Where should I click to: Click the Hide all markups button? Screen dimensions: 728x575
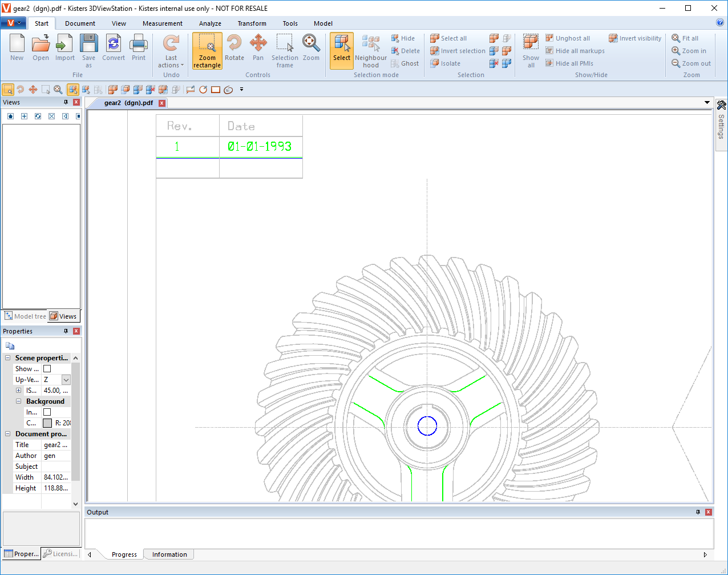click(x=575, y=51)
